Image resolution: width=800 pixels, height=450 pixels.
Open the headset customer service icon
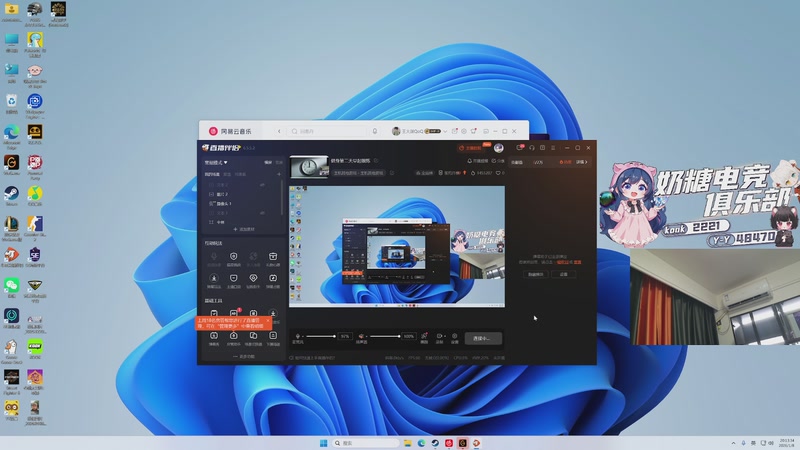coord(532,148)
